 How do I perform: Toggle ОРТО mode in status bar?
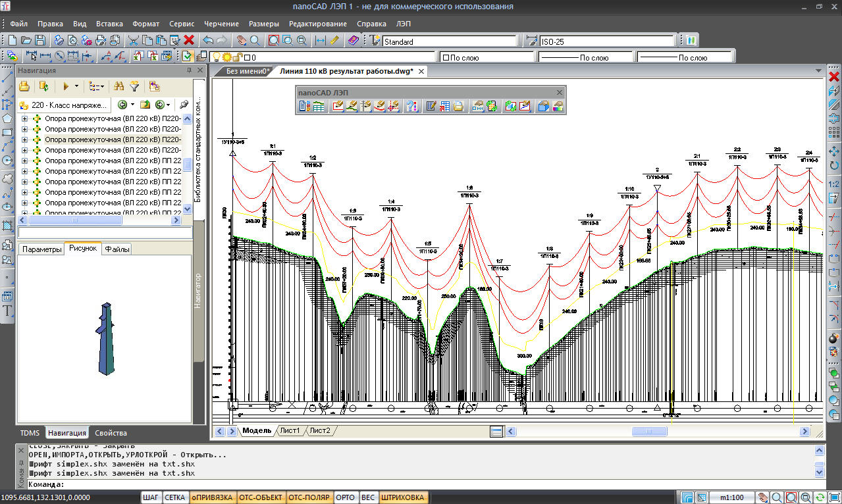pos(345,497)
